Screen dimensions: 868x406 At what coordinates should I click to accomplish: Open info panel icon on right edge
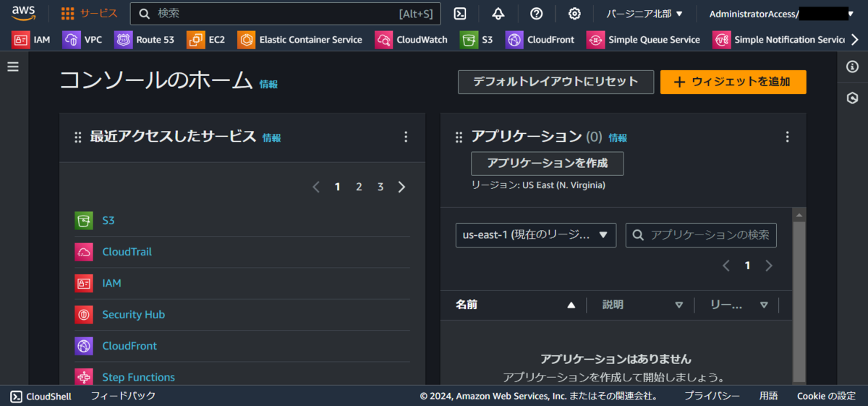(852, 67)
